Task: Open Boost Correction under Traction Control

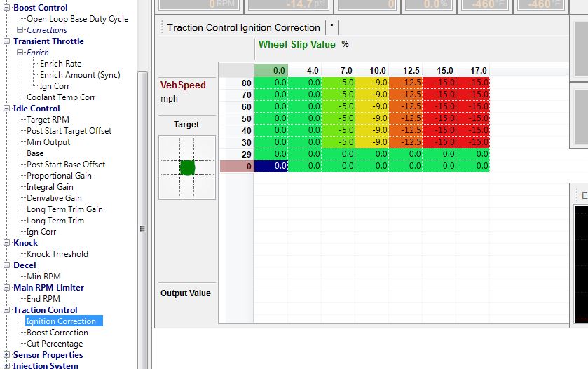Action: click(57, 333)
